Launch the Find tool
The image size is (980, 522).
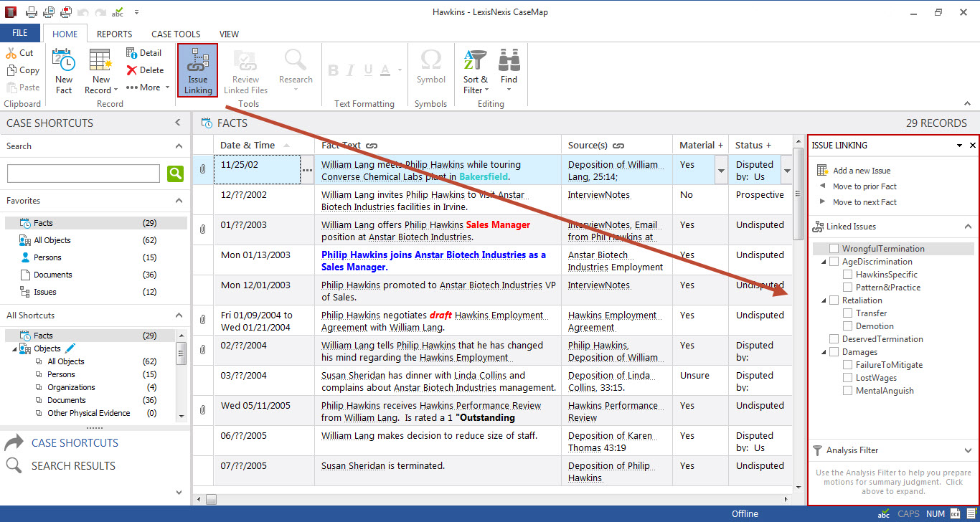[x=509, y=70]
